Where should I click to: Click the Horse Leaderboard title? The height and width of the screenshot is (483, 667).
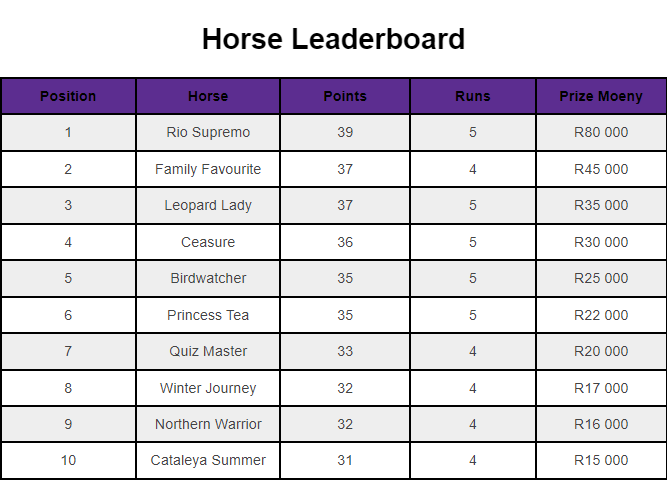click(333, 39)
